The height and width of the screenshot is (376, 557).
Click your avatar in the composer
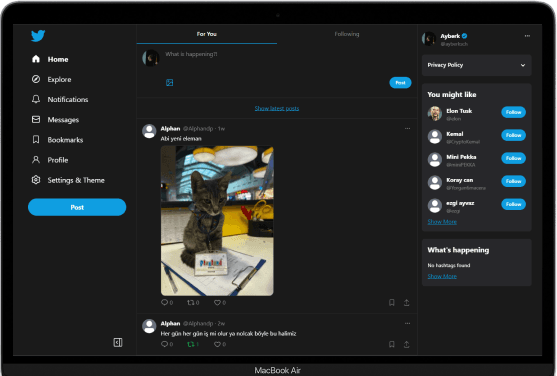pos(151,58)
